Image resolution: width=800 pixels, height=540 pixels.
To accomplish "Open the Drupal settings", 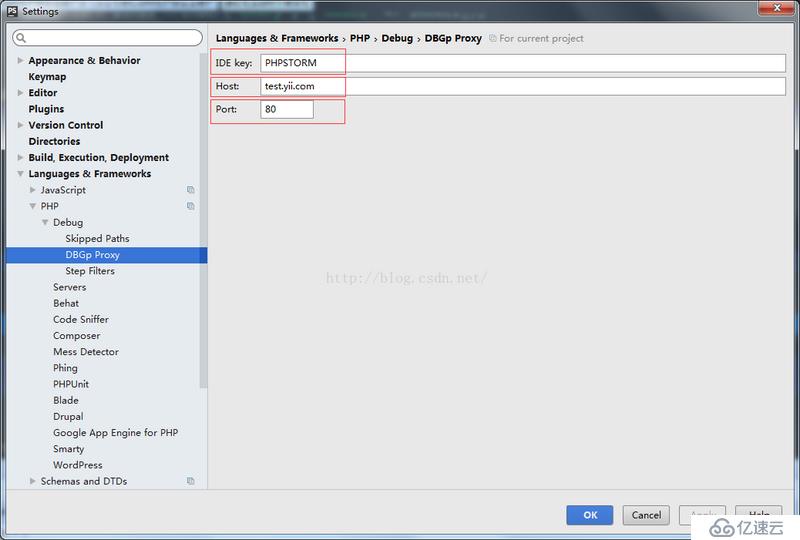I will tap(68, 416).
